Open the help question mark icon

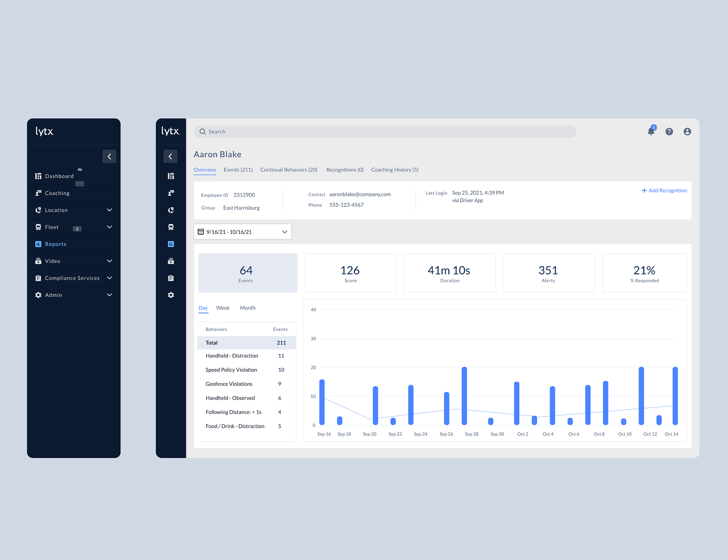click(x=669, y=132)
